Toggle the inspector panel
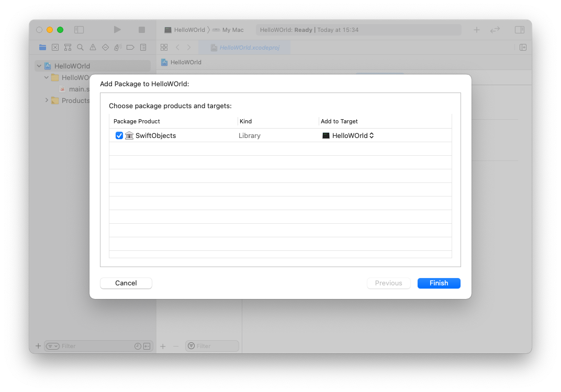The width and height of the screenshot is (561, 392). coord(520,30)
